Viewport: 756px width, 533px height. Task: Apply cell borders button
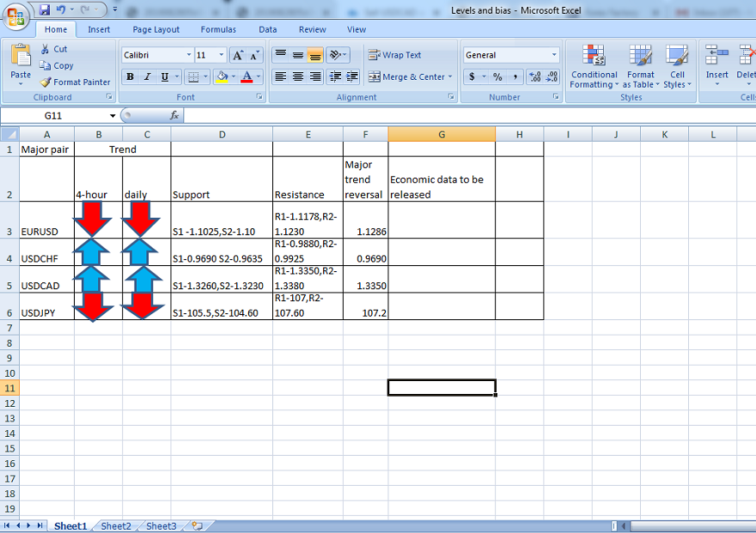pyautogui.click(x=192, y=76)
